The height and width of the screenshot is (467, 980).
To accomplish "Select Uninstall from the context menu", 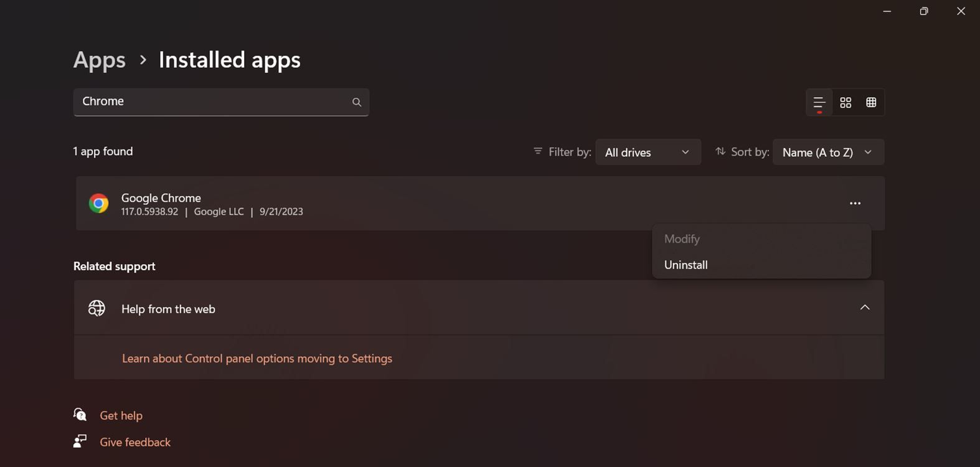I will click(x=686, y=265).
